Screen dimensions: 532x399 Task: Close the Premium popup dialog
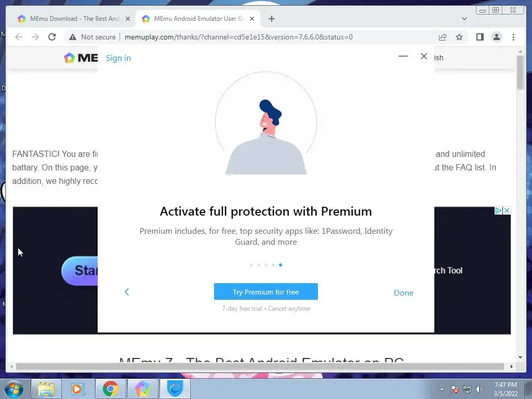click(x=424, y=56)
